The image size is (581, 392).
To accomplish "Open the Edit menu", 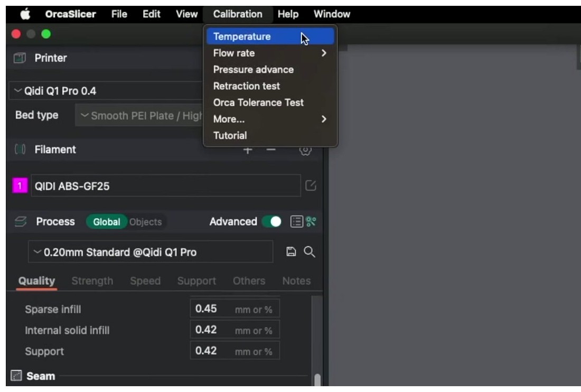I will pos(151,14).
